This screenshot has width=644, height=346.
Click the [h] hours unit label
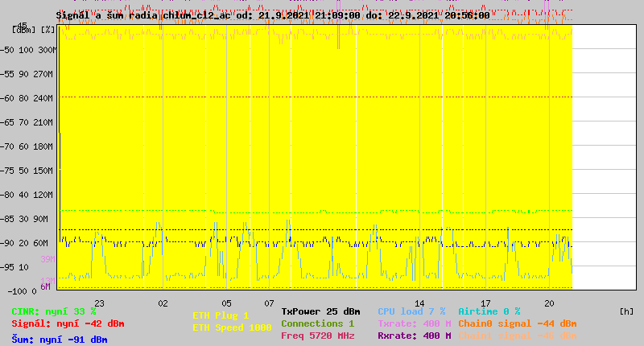tap(626, 311)
